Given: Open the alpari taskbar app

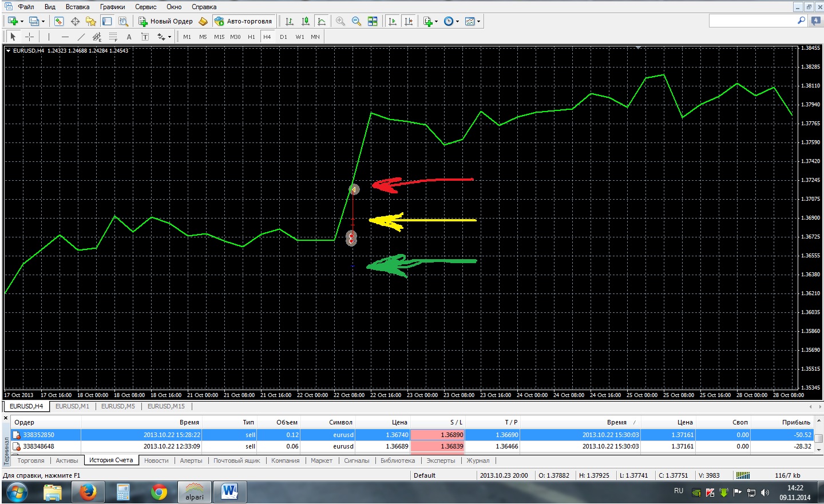Looking at the screenshot, I should click(x=195, y=492).
